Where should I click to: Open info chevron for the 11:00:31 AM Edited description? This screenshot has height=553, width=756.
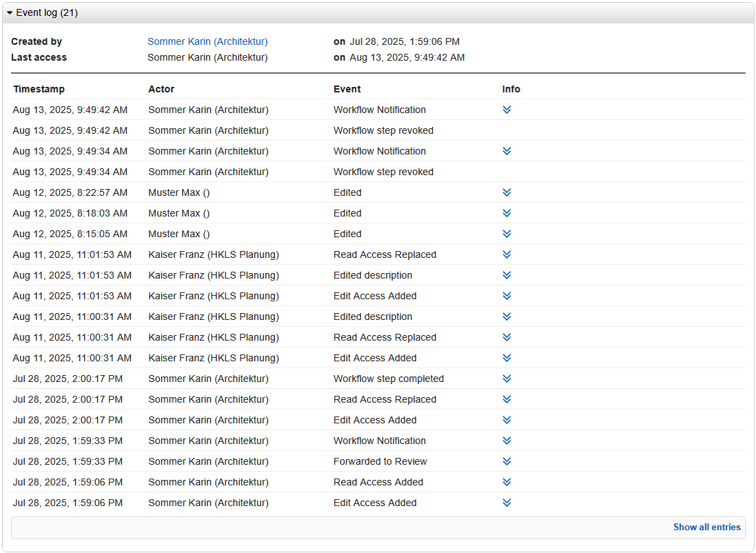[x=507, y=316]
